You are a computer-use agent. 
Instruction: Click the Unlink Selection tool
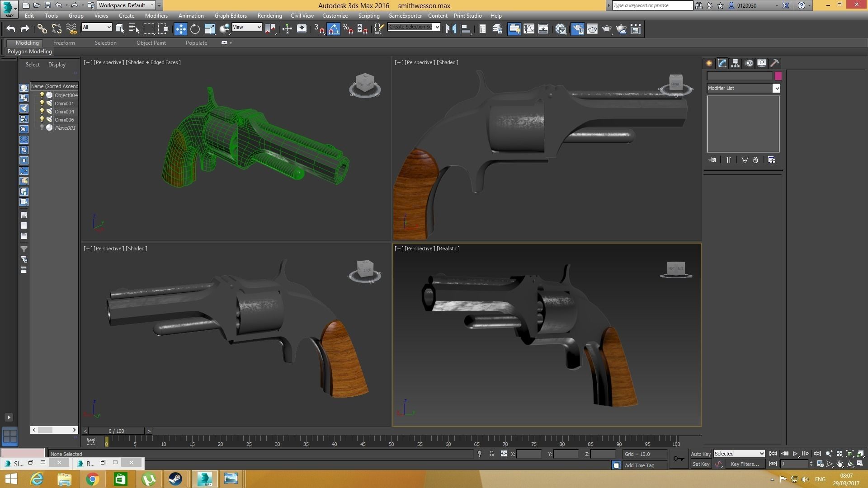click(57, 29)
